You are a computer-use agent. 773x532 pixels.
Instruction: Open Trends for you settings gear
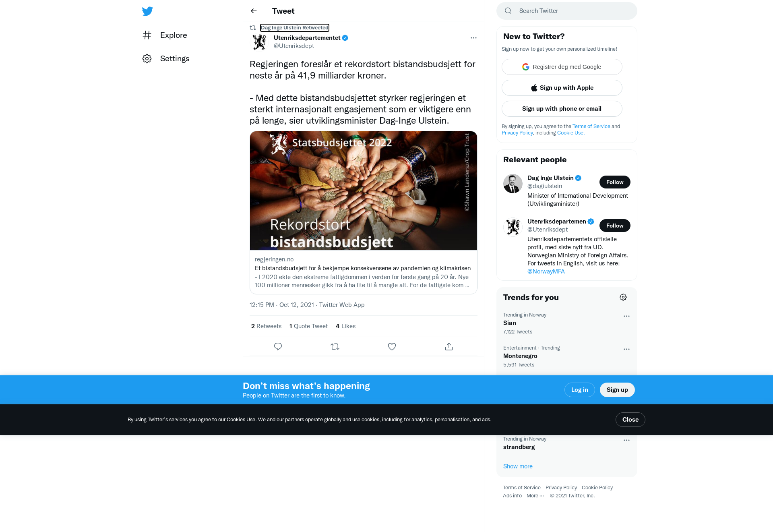click(x=623, y=297)
